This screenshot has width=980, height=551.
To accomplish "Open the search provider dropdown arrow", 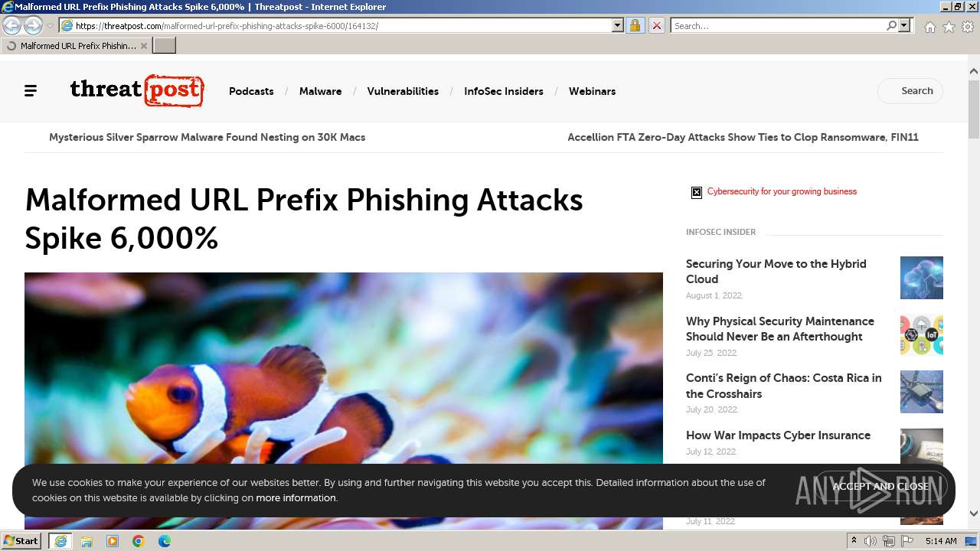I will 904,25.
